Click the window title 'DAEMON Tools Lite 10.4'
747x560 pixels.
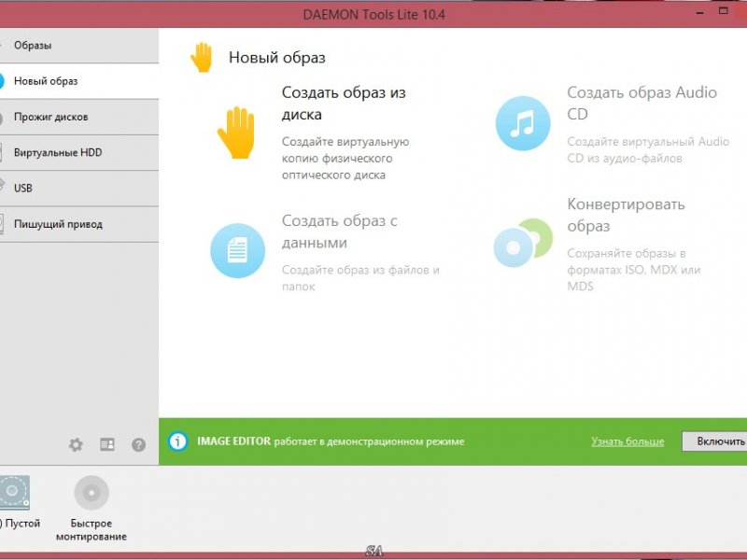374,14
